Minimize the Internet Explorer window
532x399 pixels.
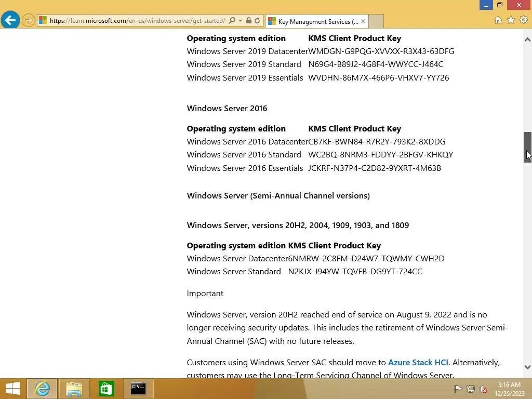click(x=486, y=5)
